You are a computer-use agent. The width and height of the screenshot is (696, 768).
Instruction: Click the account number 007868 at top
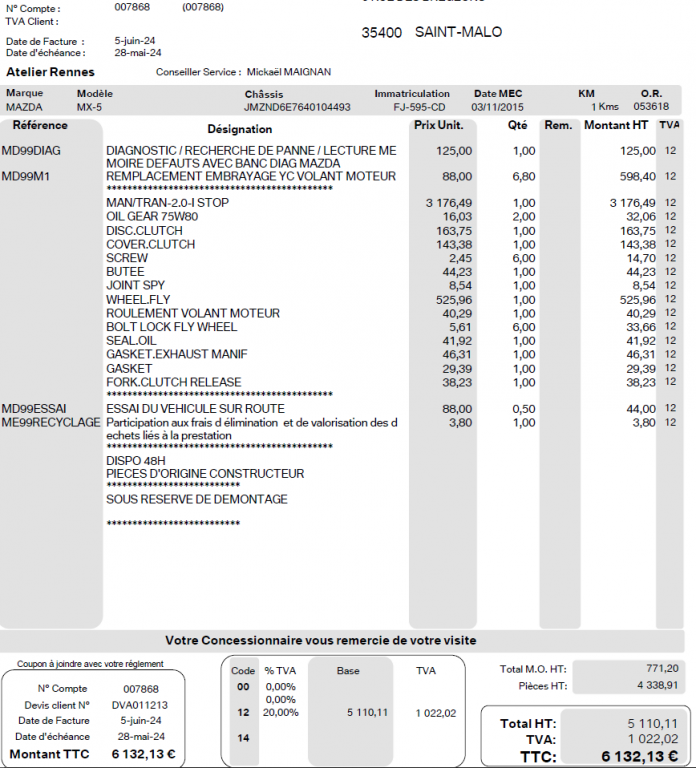132,7
